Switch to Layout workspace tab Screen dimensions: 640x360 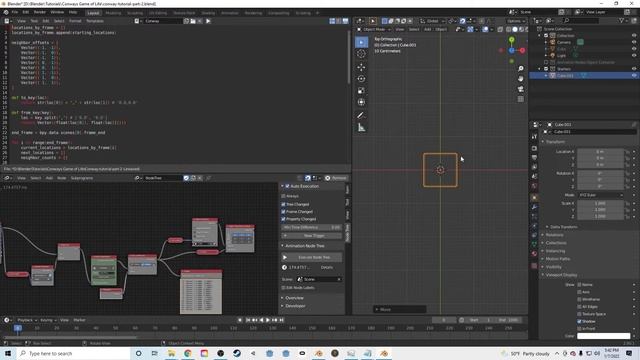(93, 13)
